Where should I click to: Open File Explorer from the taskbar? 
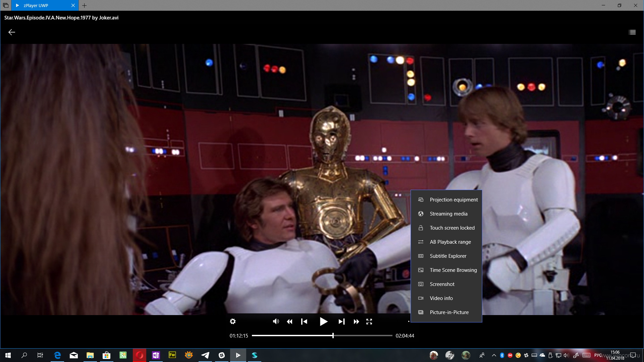point(90,355)
